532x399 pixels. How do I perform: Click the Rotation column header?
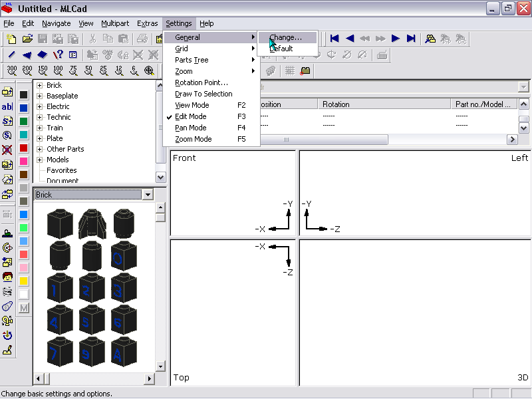coord(384,104)
